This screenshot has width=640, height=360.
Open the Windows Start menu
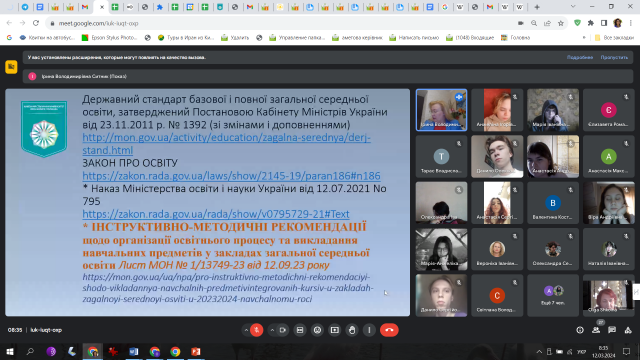tap(10, 351)
